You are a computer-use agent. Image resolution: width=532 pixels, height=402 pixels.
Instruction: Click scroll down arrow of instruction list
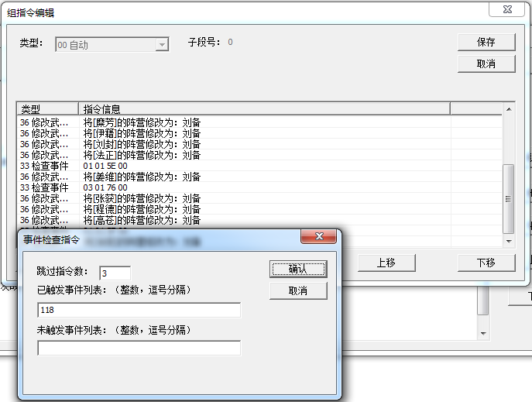[x=509, y=241]
